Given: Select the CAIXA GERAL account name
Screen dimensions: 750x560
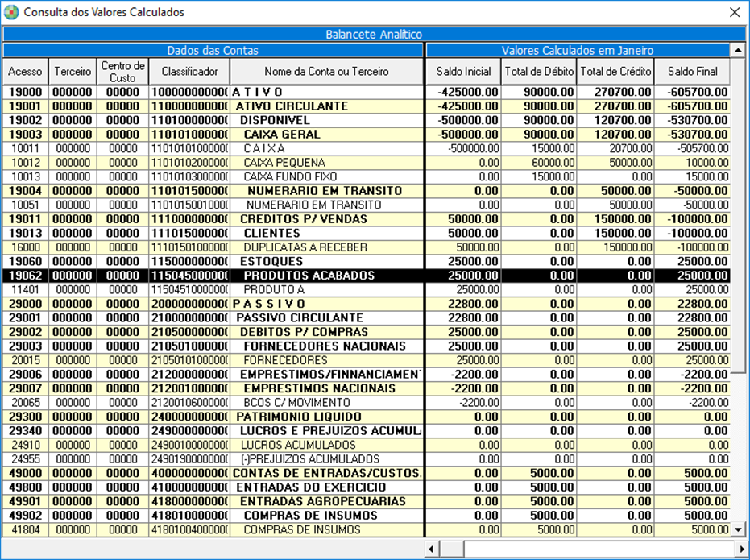Looking at the screenshot, I should tap(282, 135).
